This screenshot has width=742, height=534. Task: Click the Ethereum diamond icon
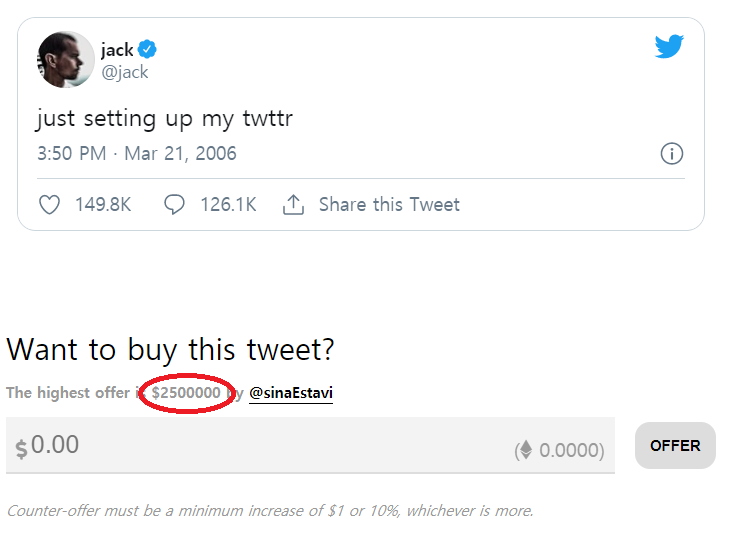click(524, 450)
